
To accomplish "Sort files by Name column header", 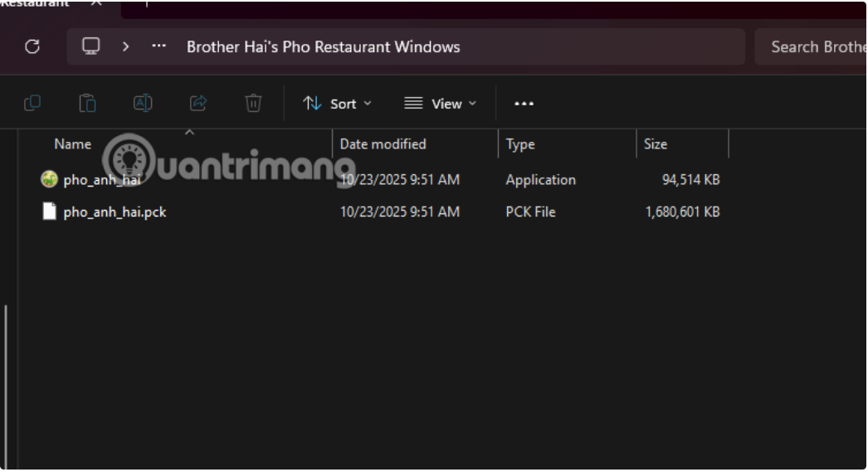I will click(x=73, y=144).
